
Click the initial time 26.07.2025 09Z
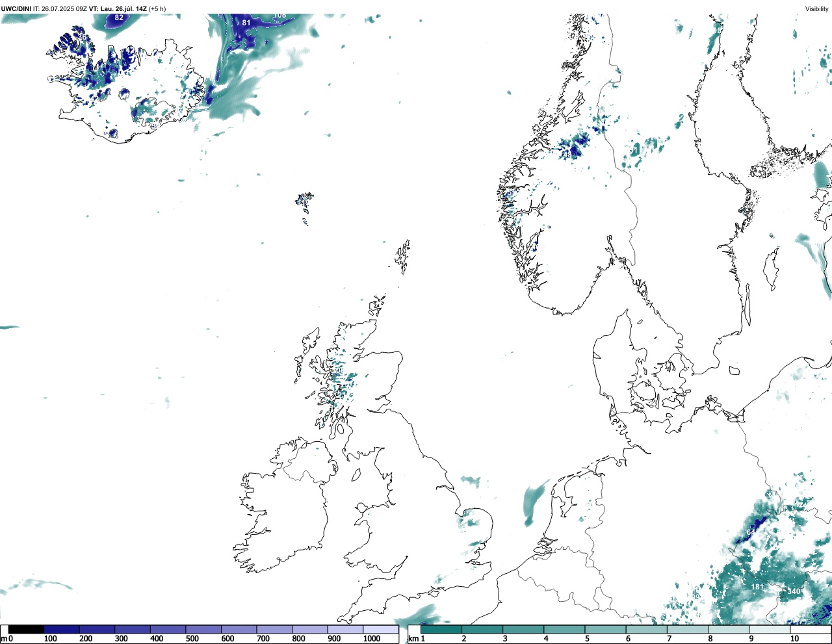point(64,8)
